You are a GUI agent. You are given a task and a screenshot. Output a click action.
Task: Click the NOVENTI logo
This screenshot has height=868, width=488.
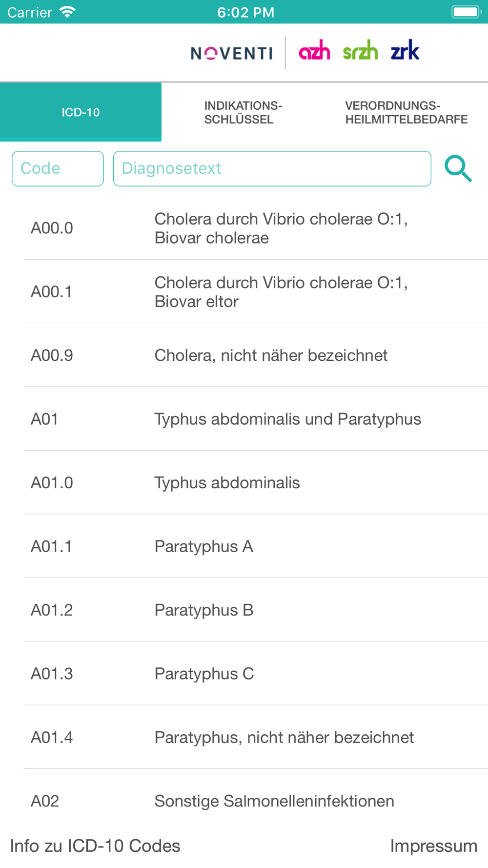pyautogui.click(x=232, y=53)
